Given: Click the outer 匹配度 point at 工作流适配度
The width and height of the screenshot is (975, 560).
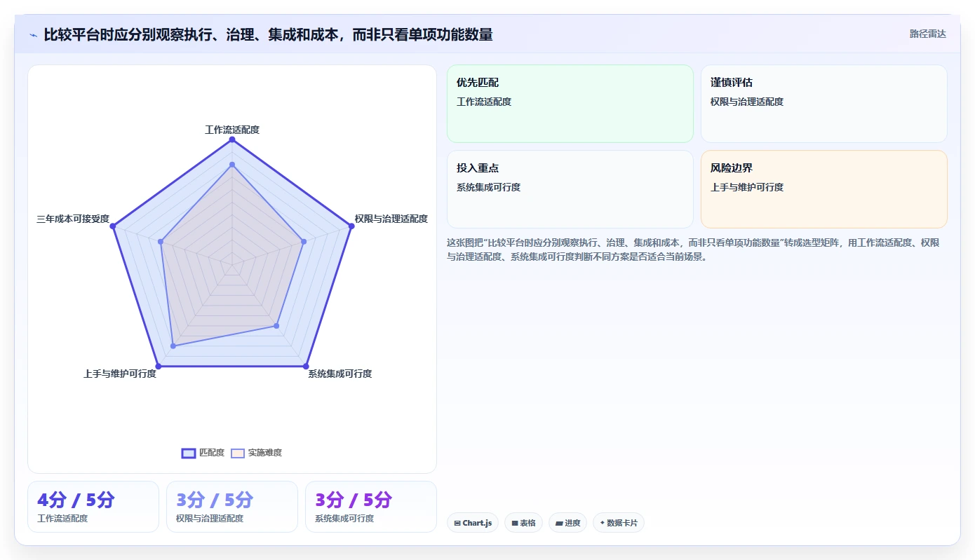Looking at the screenshot, I should point(232,139).
